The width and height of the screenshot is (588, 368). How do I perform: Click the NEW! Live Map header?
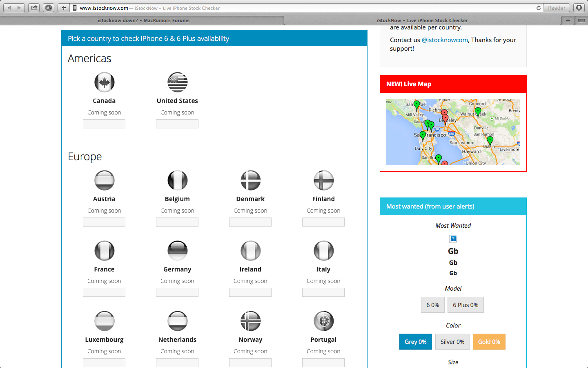click(453, 84)
